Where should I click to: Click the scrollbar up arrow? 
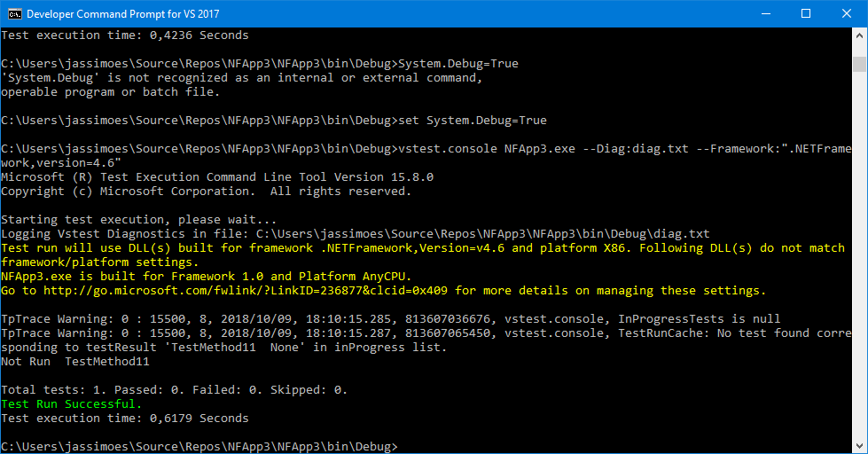[859, 35]
